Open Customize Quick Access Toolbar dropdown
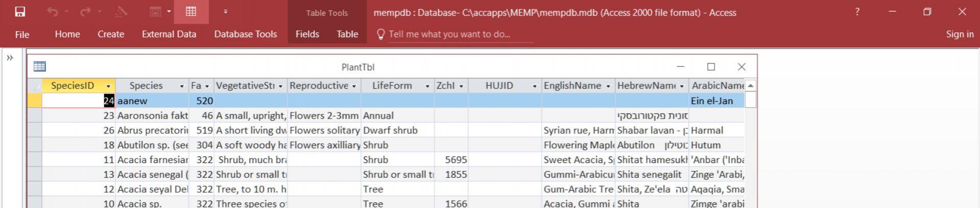Screen dimensions: 980x208 click(x=226, y=12)
